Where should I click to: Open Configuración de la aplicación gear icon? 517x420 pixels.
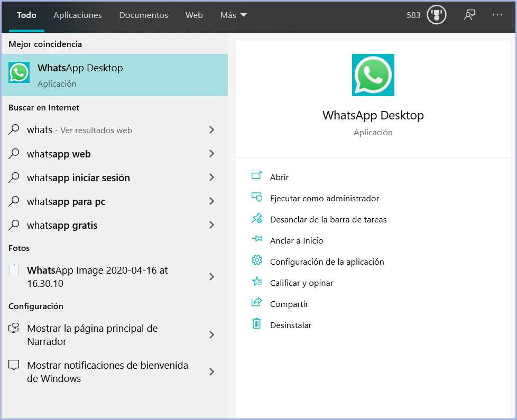257,262
